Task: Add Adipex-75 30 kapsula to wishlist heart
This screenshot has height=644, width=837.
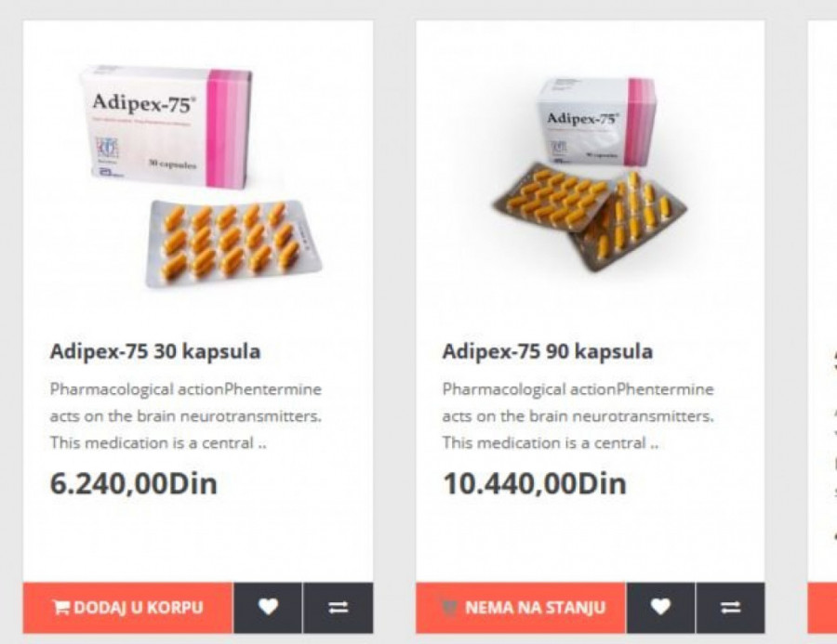Action: click(268, 607)
